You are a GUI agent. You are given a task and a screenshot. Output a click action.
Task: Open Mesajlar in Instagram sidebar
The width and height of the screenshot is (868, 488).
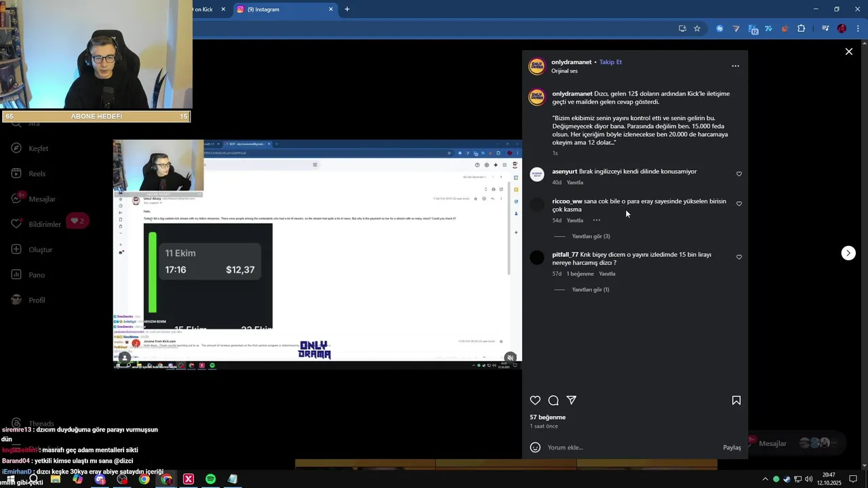coord(33,199)
